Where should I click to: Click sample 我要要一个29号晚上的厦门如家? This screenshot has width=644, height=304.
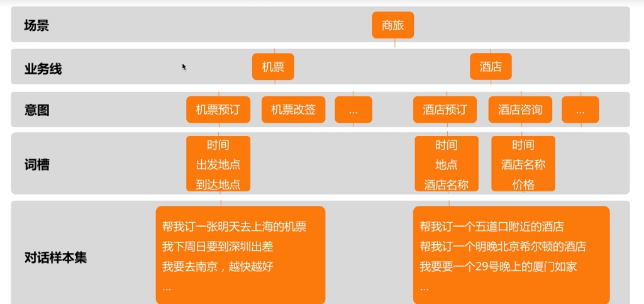[498, 267]
